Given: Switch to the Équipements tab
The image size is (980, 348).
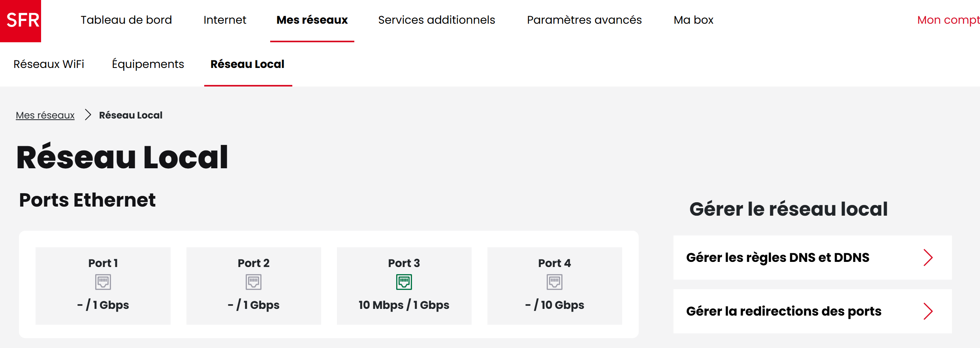Looking at the screenshot, I should pyautogui.click(x=148, y=64).
